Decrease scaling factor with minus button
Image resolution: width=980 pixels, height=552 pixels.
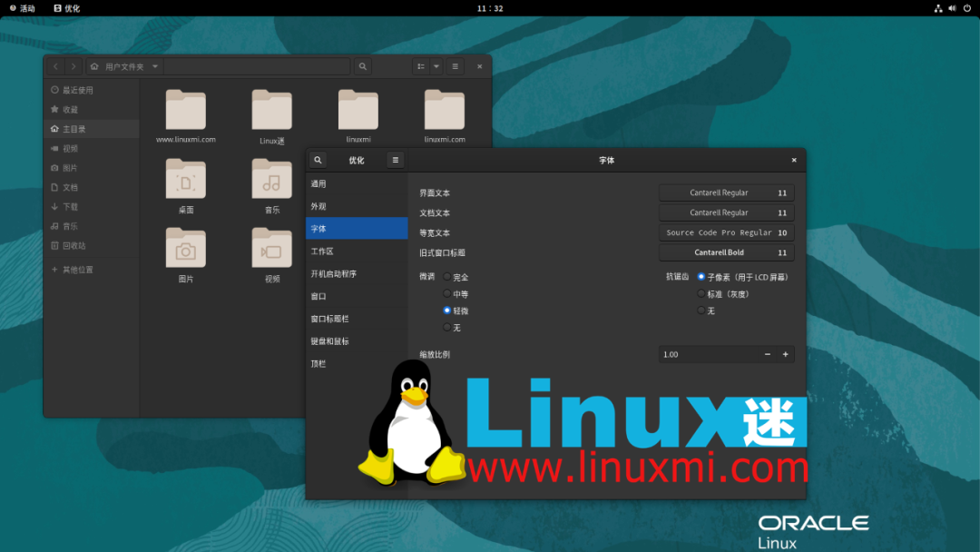(768, 354)
